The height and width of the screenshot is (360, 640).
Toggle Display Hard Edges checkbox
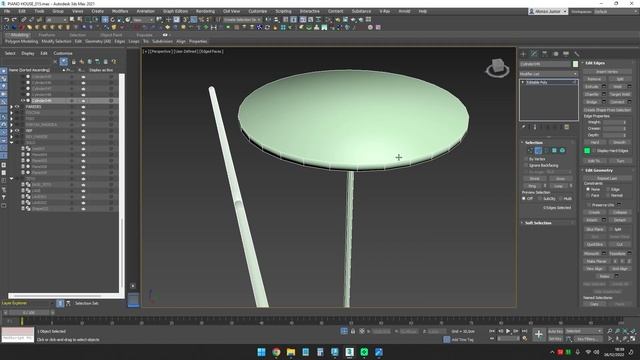[594, 151]
